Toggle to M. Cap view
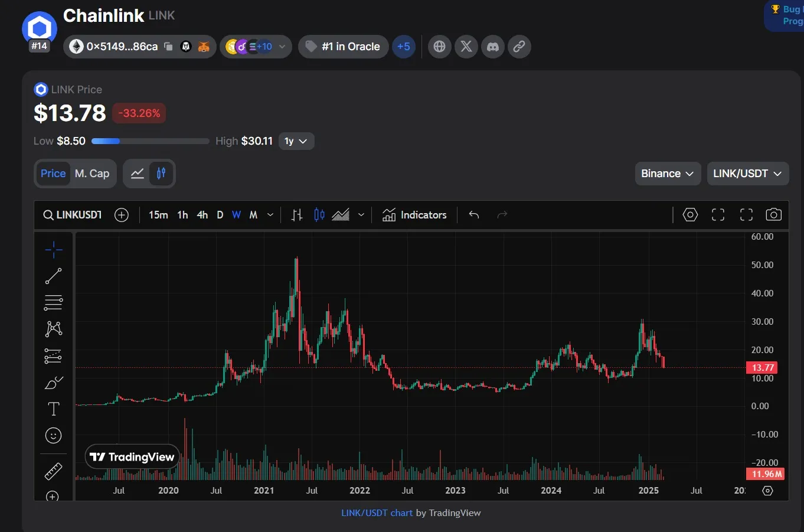804x532 pixels. click(x=92, y=174)
